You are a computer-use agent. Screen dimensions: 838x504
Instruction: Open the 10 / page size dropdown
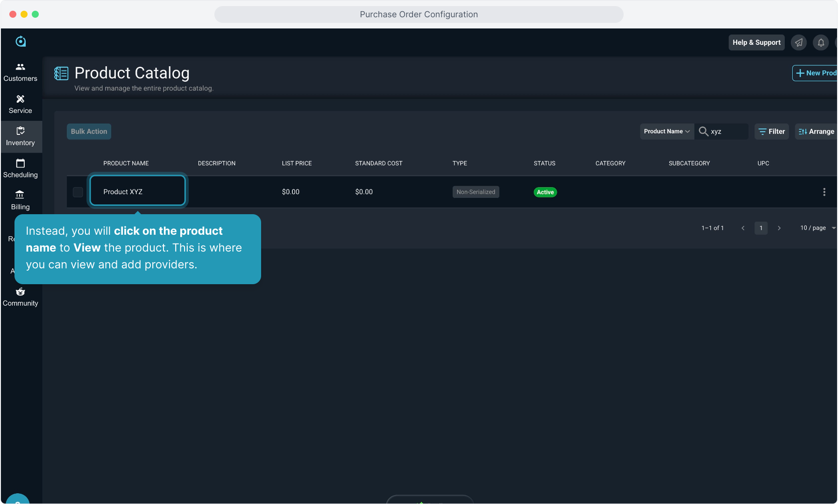(817, 228)
